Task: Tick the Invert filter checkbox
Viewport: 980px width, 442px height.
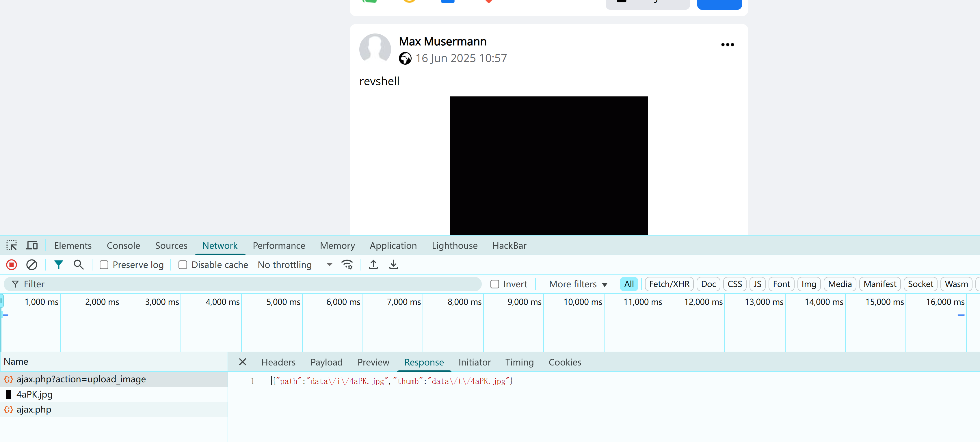Action: pyautogui.click(x=494, y=284)
